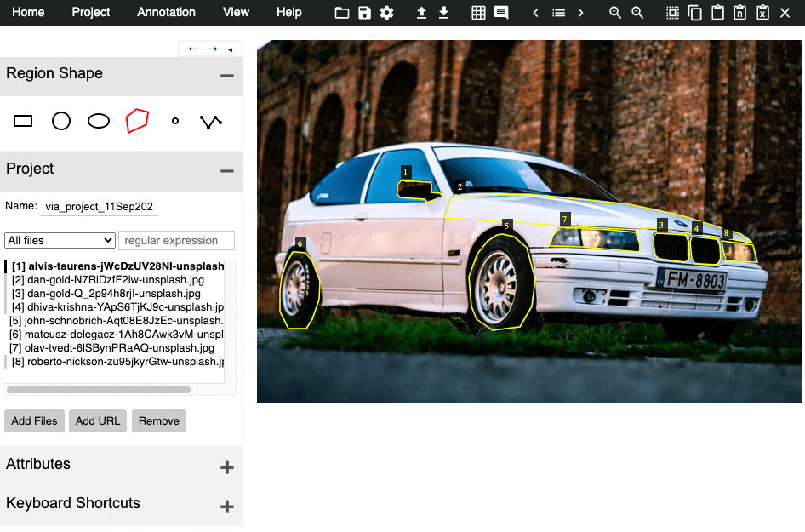This screenshot has height=532, width=805.
Task: Open the project settings gear icon
Action: 386,13
